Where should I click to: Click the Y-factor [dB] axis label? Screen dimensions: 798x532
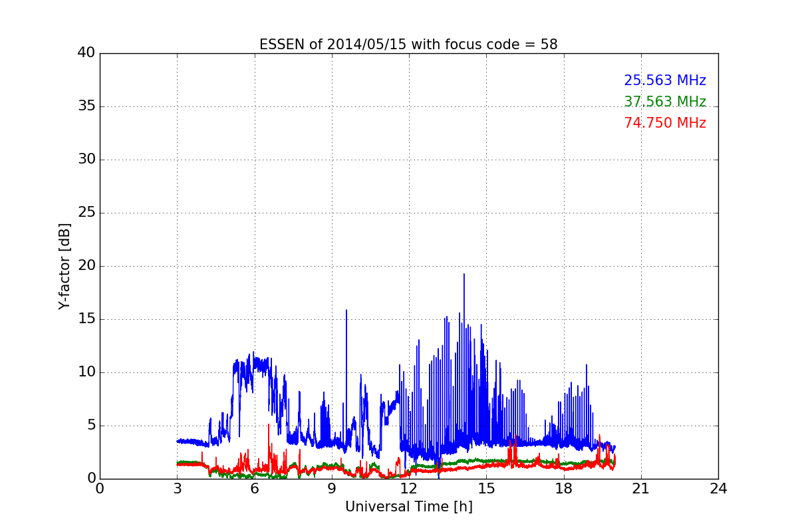point(65,266)
